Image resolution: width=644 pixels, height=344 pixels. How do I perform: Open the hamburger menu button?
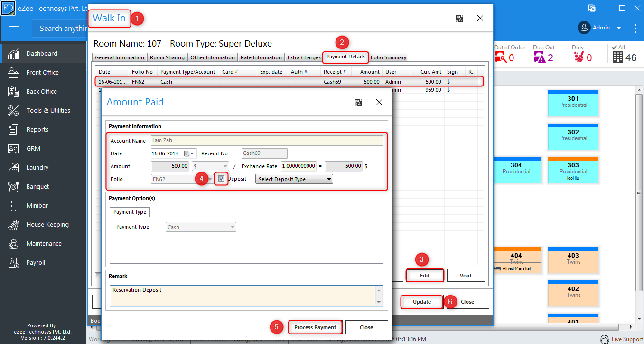[14, 29]
